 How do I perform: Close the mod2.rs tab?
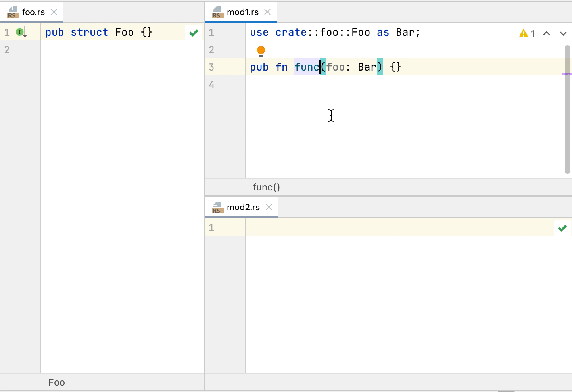[269, 207]
